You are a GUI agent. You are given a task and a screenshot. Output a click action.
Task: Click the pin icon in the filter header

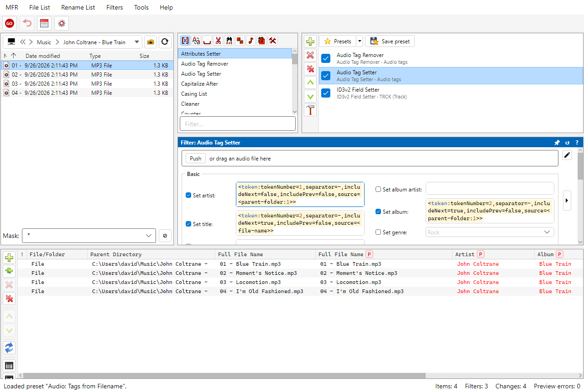coord(557,143)
